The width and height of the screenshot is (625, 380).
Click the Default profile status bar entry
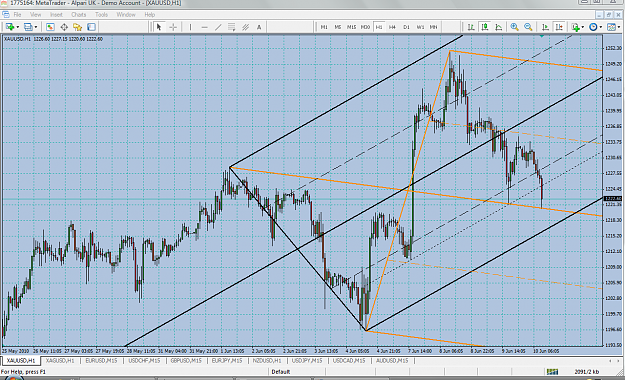pyautogui.click(x=281, y=372)
